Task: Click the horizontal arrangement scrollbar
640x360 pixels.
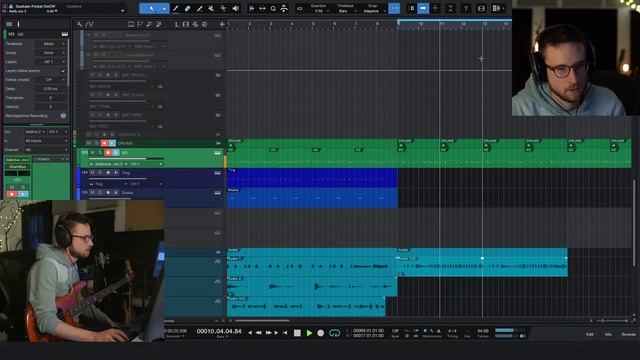Action: coord(262,321)
